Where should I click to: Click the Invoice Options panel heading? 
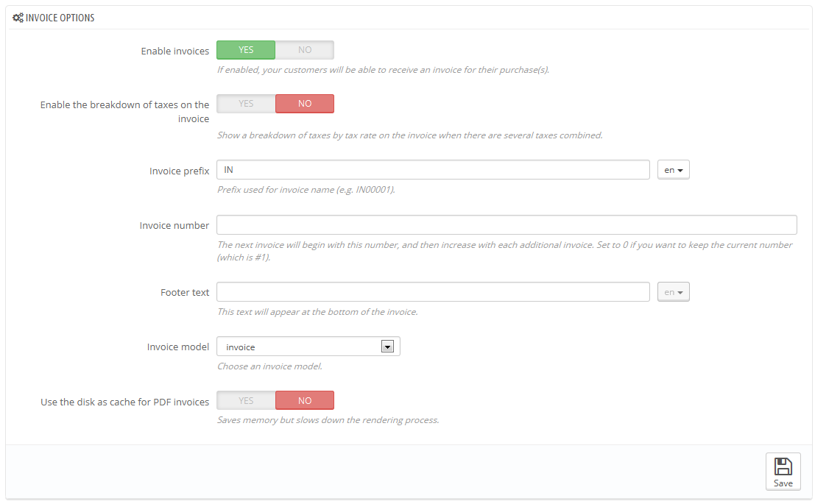tap(60, 18)
